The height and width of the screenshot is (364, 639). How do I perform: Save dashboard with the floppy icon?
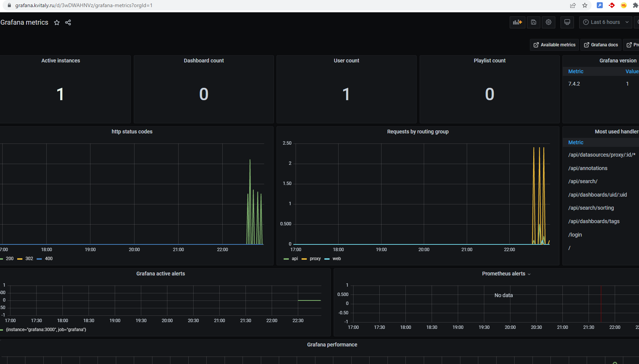click(534, 22)
